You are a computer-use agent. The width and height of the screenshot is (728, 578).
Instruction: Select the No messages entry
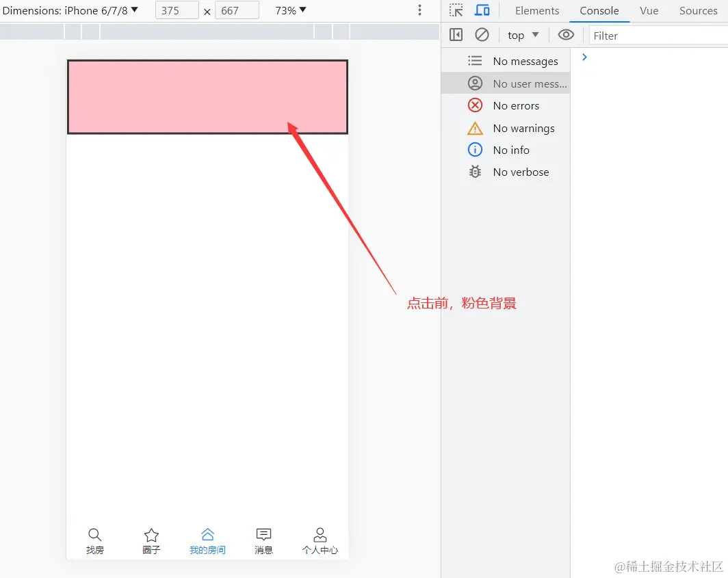tap(524, 61)
